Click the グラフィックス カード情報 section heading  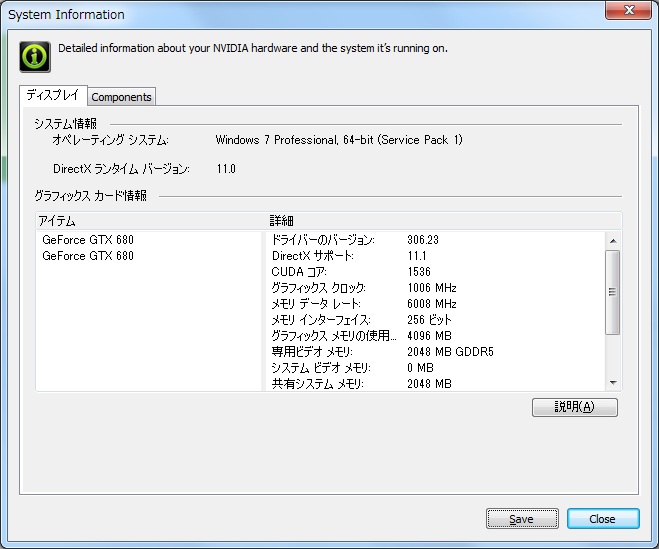[90, 195]
